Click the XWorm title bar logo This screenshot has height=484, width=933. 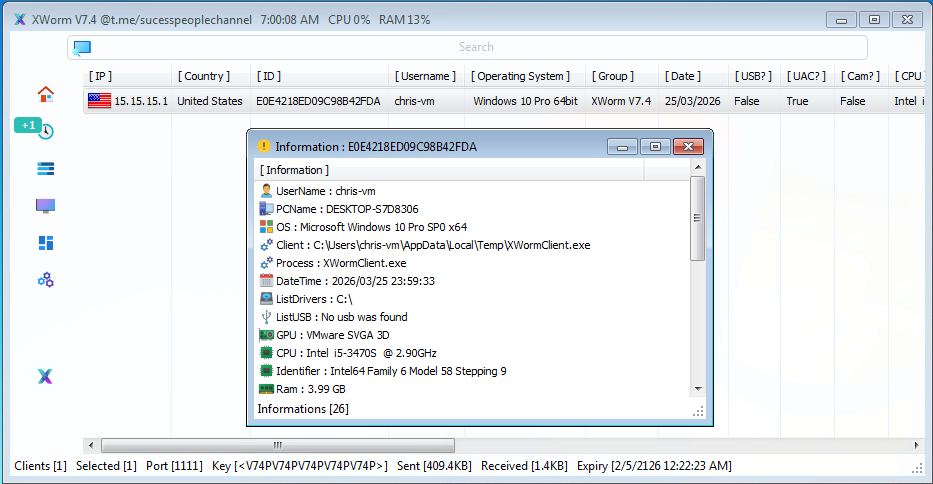20,20
